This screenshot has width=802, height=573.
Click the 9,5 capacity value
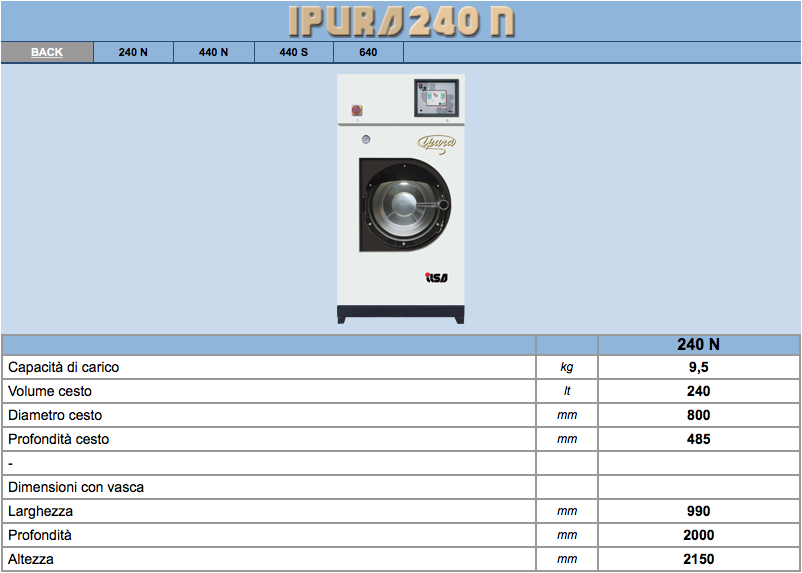tap(698, 367)
